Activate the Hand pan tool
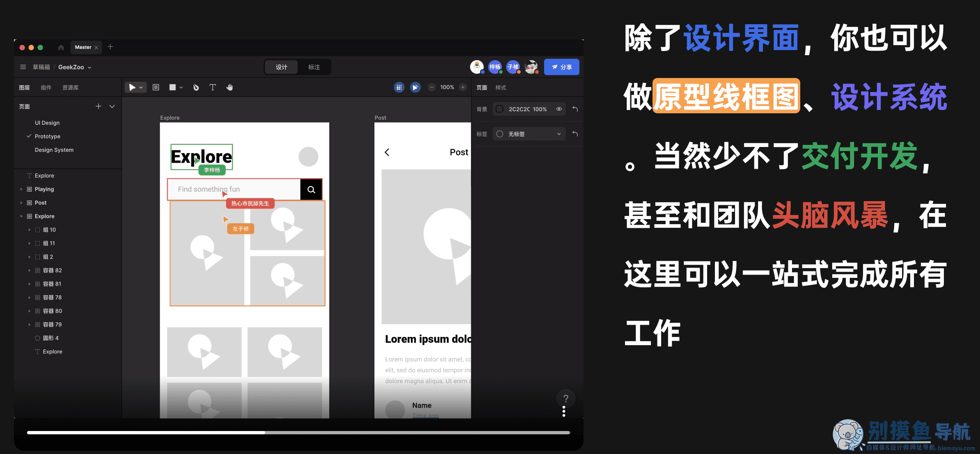This screenshot has height=454, width=980. coord(230,87)
